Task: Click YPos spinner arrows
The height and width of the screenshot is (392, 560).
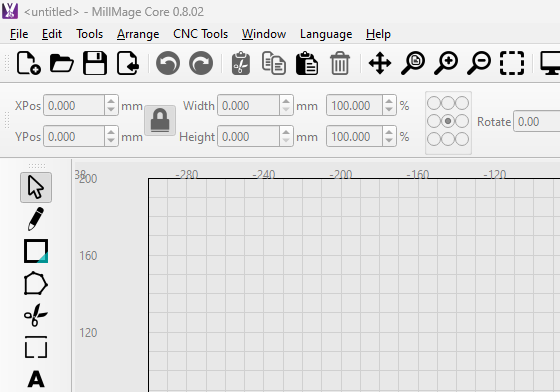Action: tap(111, 136)
